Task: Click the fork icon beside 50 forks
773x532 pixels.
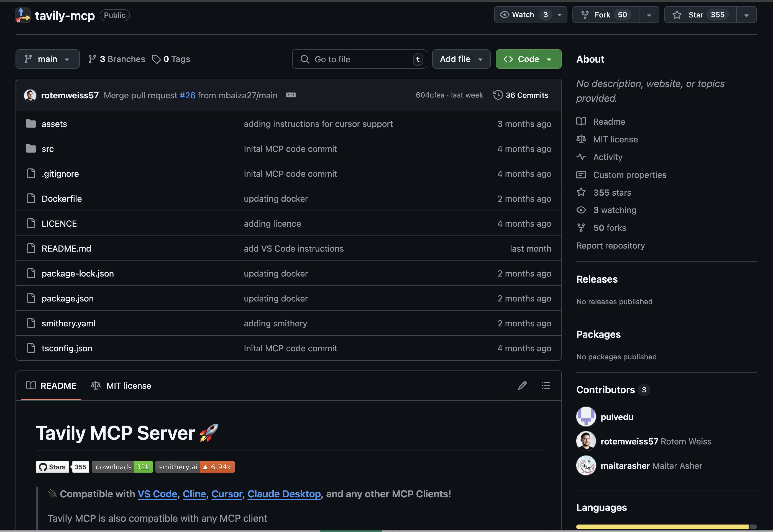Action: point(581,228)
